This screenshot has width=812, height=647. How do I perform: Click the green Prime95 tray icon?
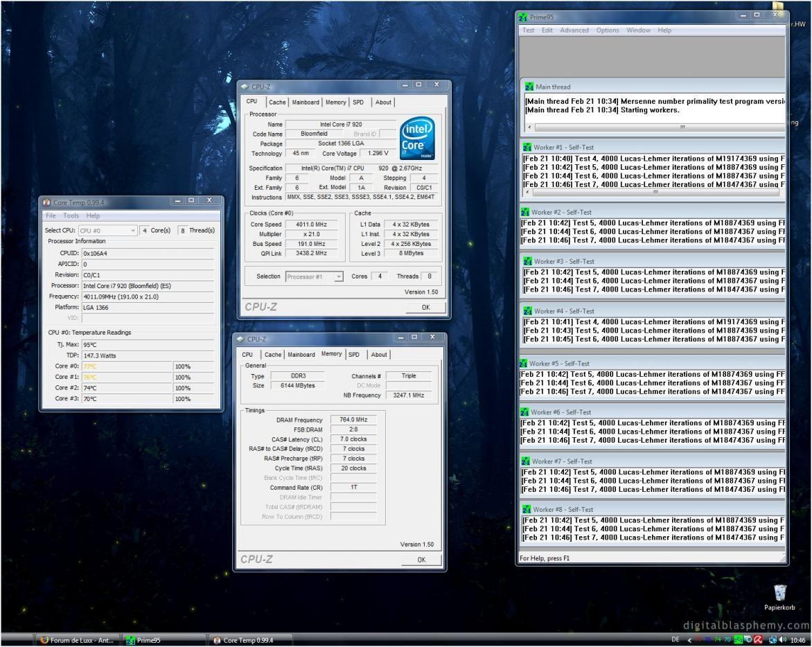739,640
